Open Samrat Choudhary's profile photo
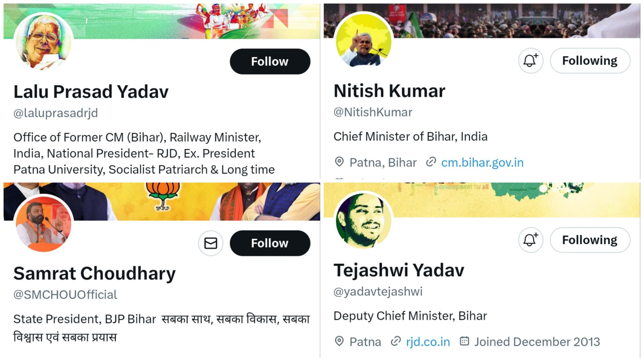 click(x=44, y=223)
